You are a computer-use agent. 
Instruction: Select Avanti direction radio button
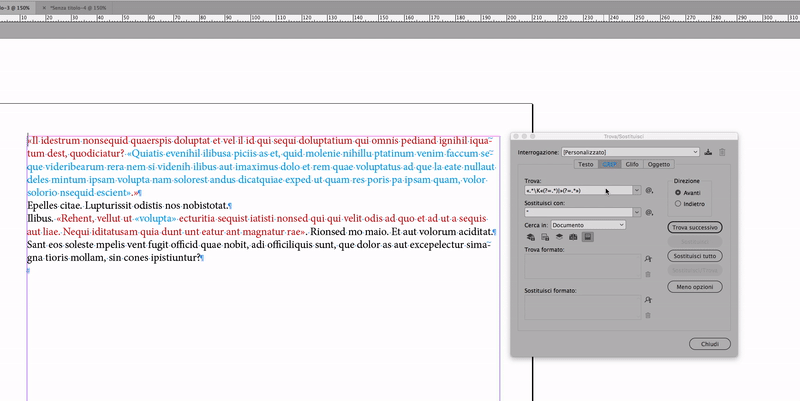[678, 193]
